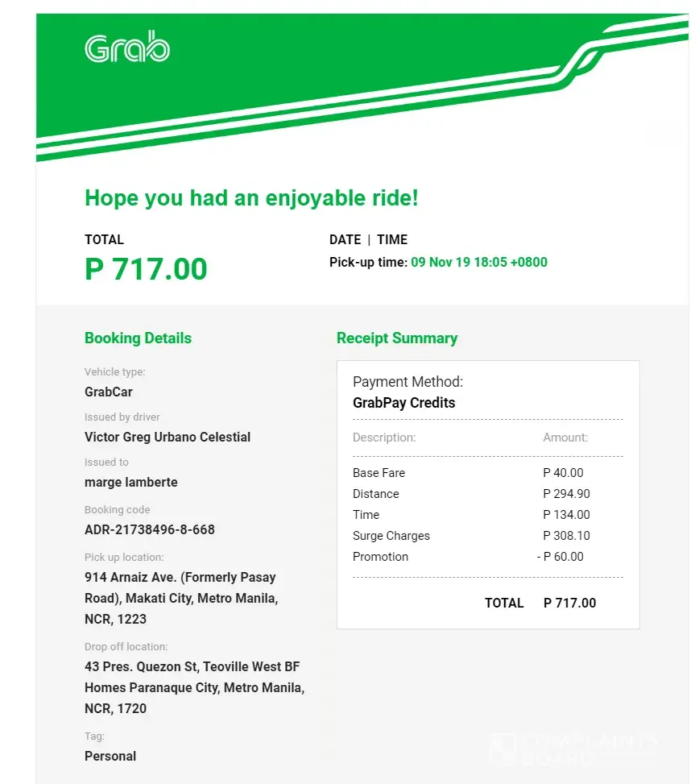
Task: Click driver name Victor Greg Urbano Celestial
Action: tap(168, 438)
